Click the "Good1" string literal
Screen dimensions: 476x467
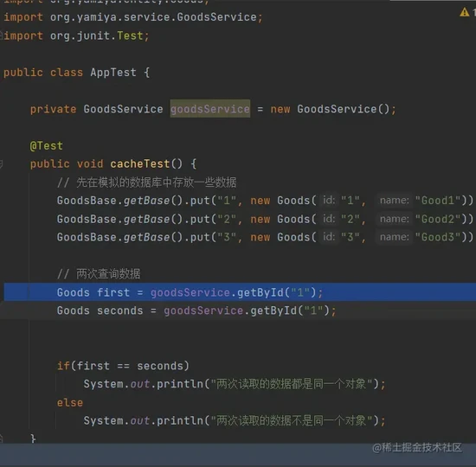click(438, 201)
